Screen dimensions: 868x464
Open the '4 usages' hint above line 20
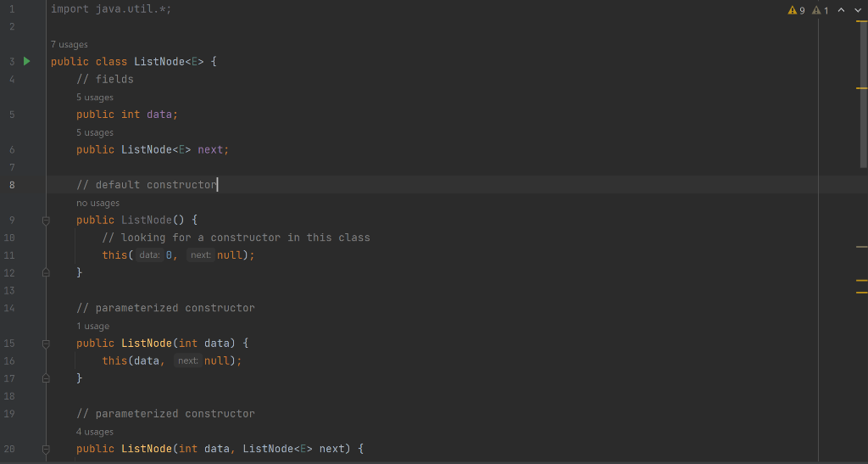pos(95,432)
